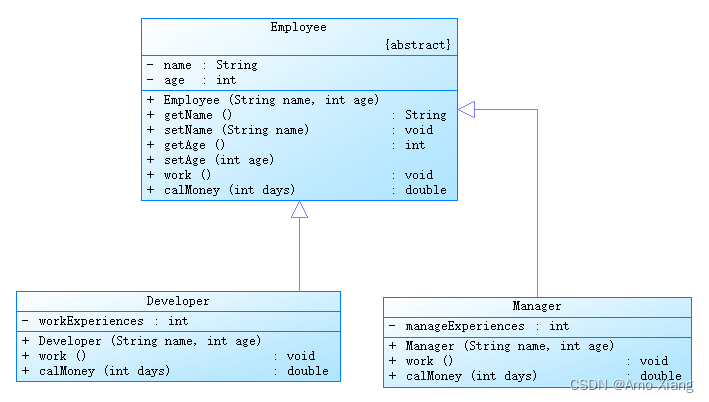Viewport: 709px width, 402px height.
Task: Click the work () operation in Employee
Action: [x=290, y=175]
